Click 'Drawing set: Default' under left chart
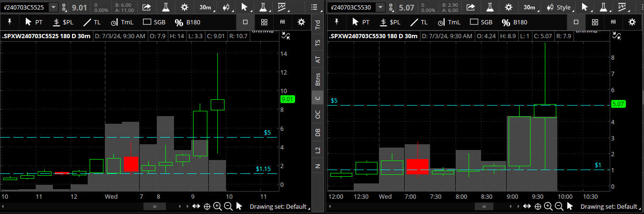Viewport: 644px width, 214px height. [x=278, y=206]
